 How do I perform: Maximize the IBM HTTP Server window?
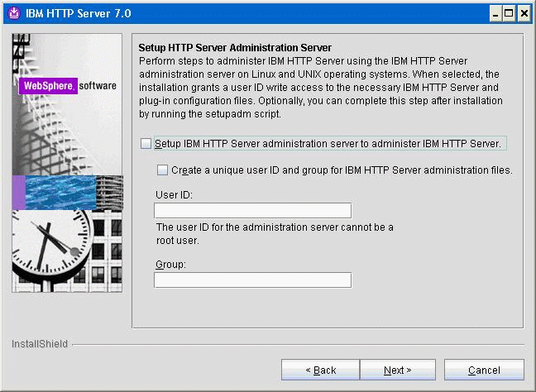pos(509,14)
